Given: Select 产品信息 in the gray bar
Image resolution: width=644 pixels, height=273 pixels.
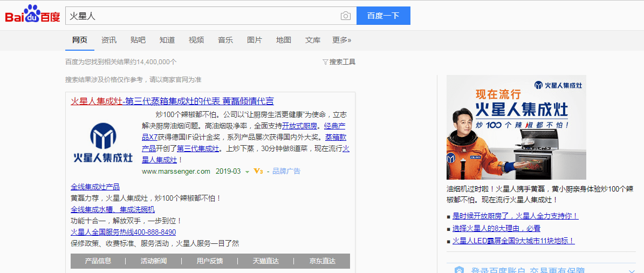Looking at the screenshot, I should [x=98, y=261].
